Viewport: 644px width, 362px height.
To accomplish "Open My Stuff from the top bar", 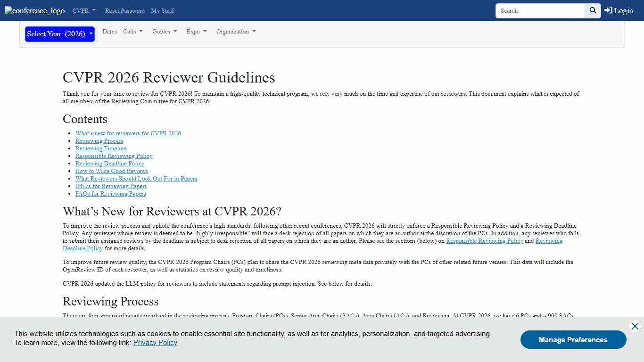I will coord(162,10).
